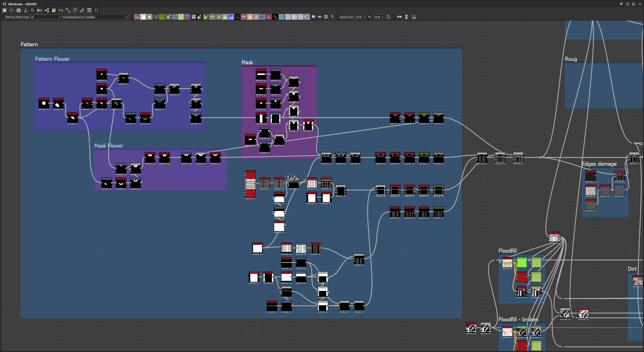
Task: Add a comment using the speech bubble icon
Action: [x=313, y=17]
